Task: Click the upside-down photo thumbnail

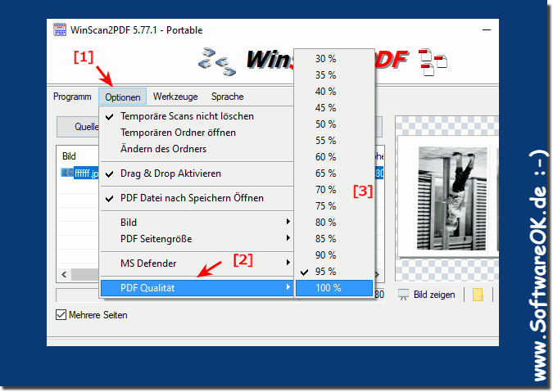Action: (452, 199)
